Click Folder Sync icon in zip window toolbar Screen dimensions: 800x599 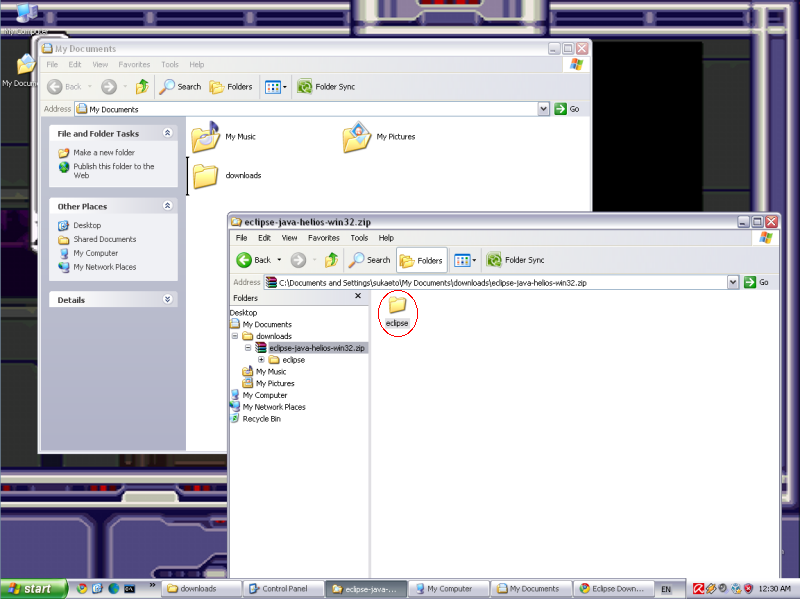pyautogui.click(x=494, y=260)
